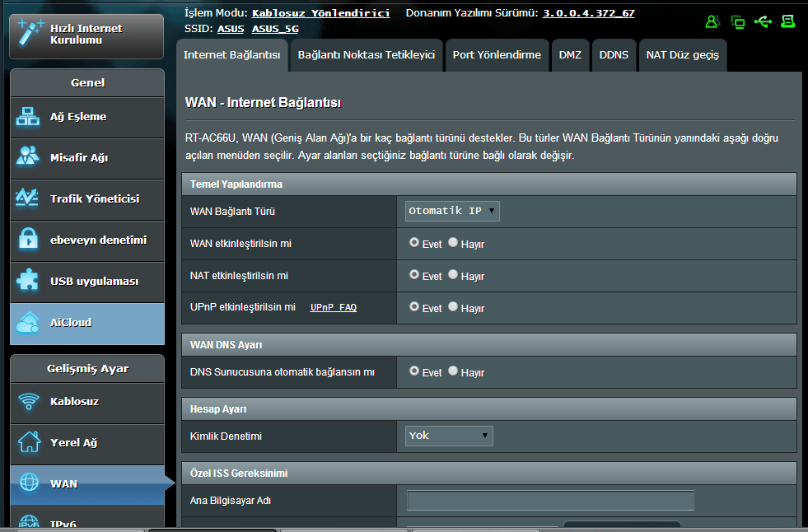Click the Kablosuz wireless signal icon
The width and height of the screenshot is (808, 532).
(28, 402)
